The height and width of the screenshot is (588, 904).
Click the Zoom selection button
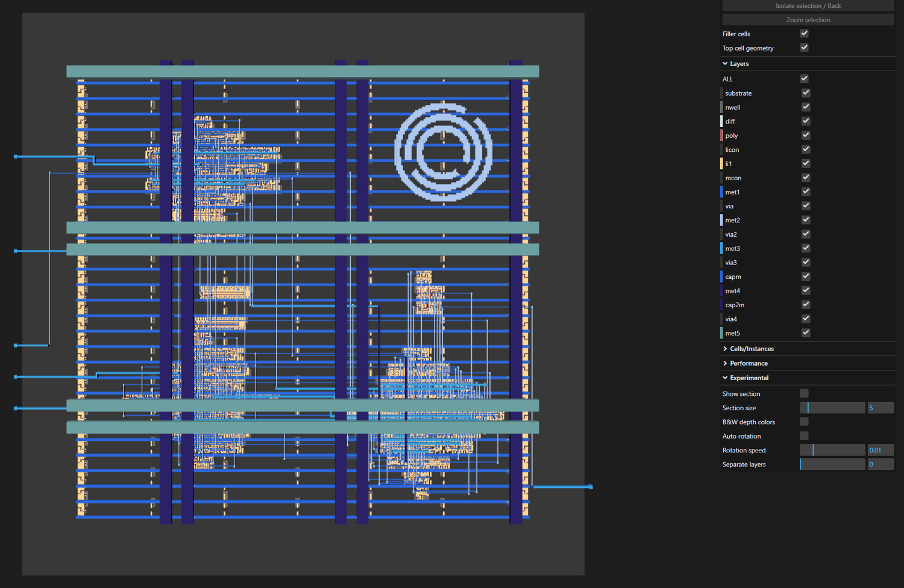pyautogui.click(x=808, y=20)
